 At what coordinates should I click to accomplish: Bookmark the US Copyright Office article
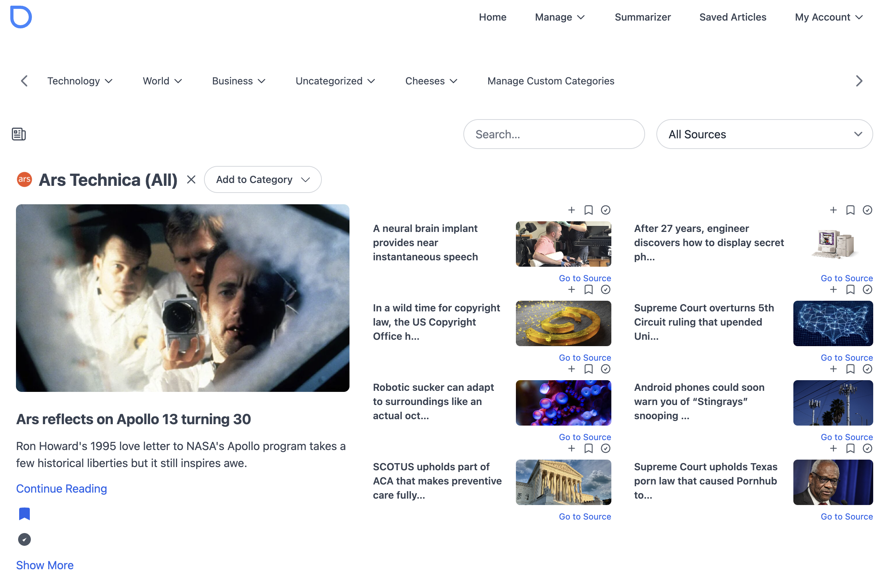coord(588,289)
